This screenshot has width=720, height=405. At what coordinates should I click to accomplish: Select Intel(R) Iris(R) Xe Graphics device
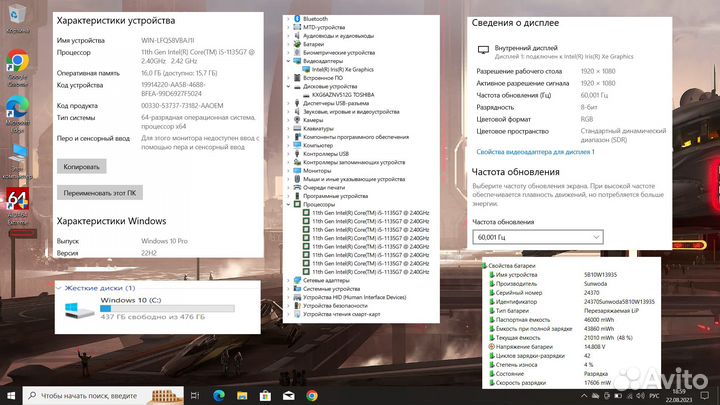pyautogui.click(x=343, y=69)
